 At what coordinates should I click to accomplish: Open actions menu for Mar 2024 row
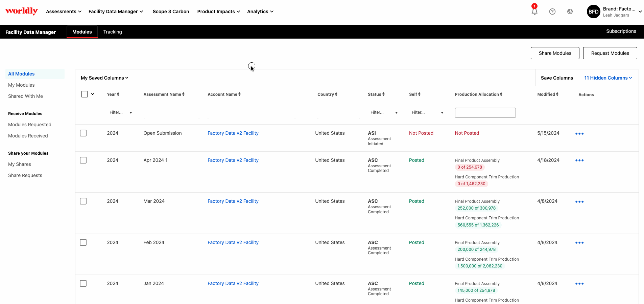pos(579,202)
